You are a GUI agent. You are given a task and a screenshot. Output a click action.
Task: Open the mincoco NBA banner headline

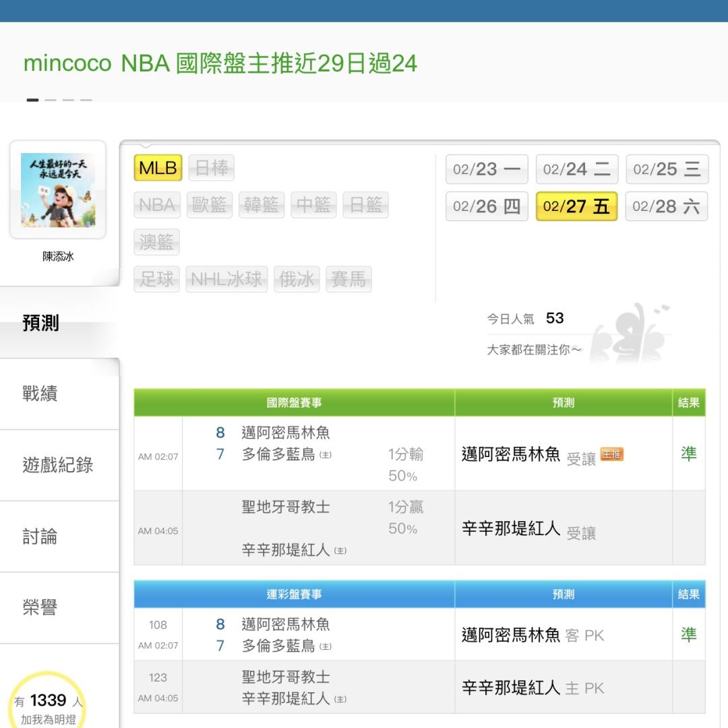220,63
